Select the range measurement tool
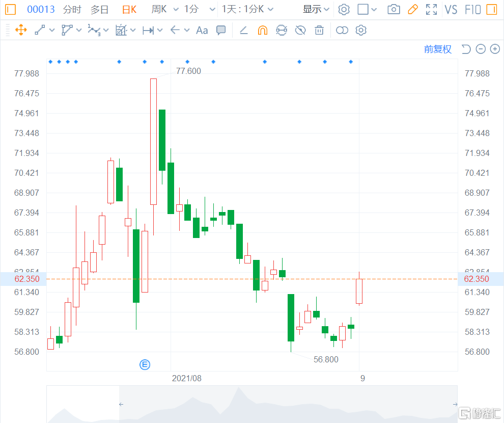The width and height of the screenshot is (504, 423). coord(148,30)
